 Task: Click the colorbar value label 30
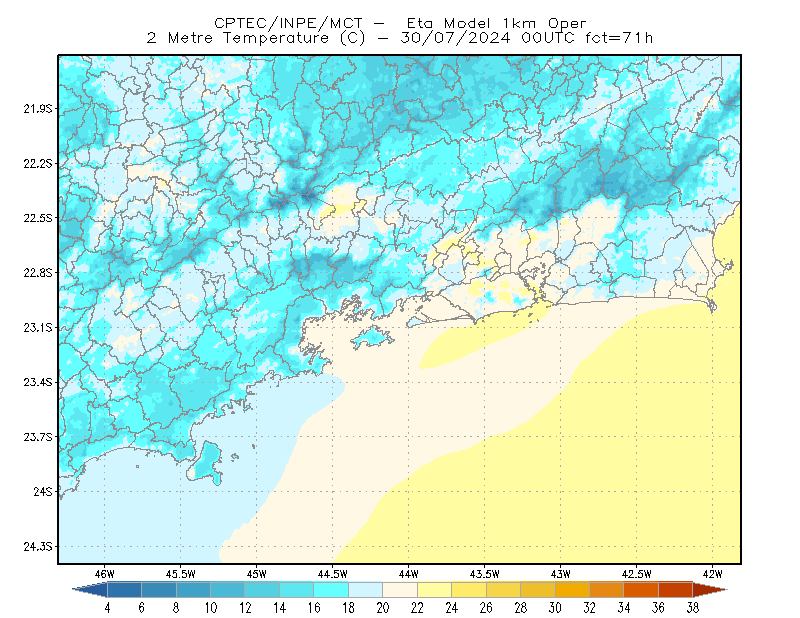(x=555, y=608)
